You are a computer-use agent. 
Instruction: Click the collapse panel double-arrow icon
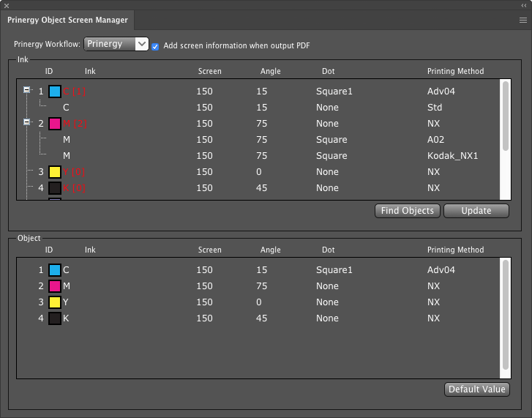click(x=524, y=5)
